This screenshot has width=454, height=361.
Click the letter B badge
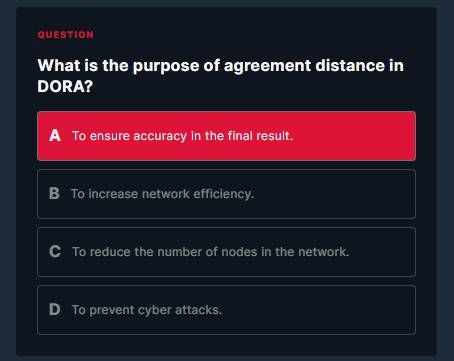click(54, 194)
